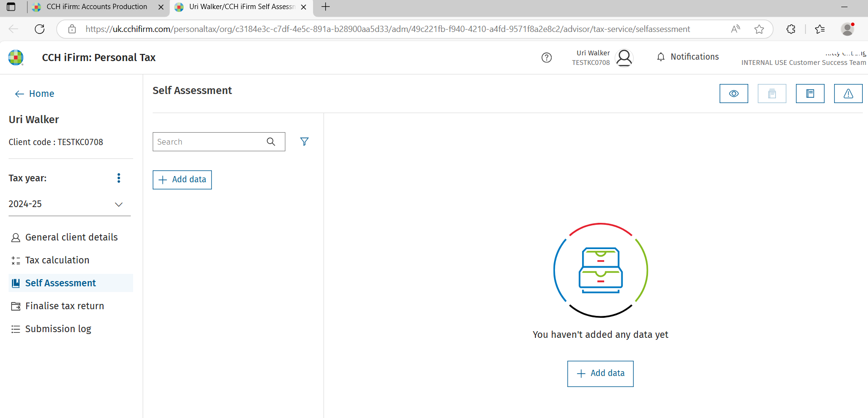Click the browser address bar URL

[x=387, y=29]
